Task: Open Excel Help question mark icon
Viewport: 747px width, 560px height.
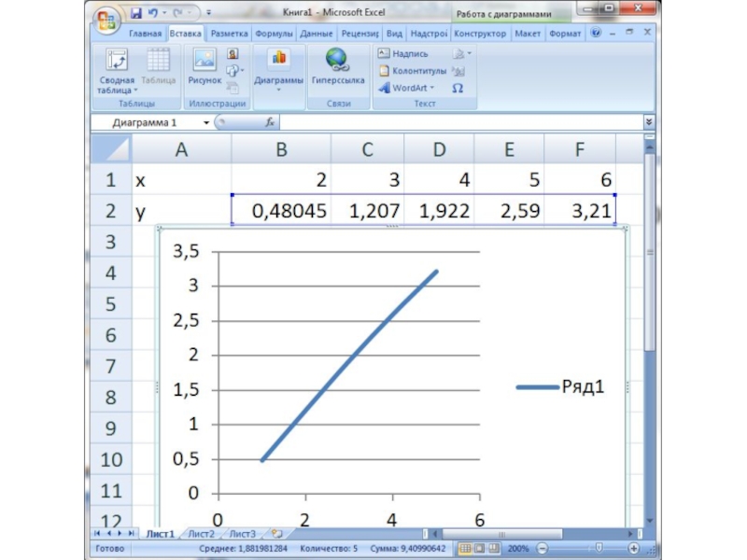Action: [x=596, y=33]
